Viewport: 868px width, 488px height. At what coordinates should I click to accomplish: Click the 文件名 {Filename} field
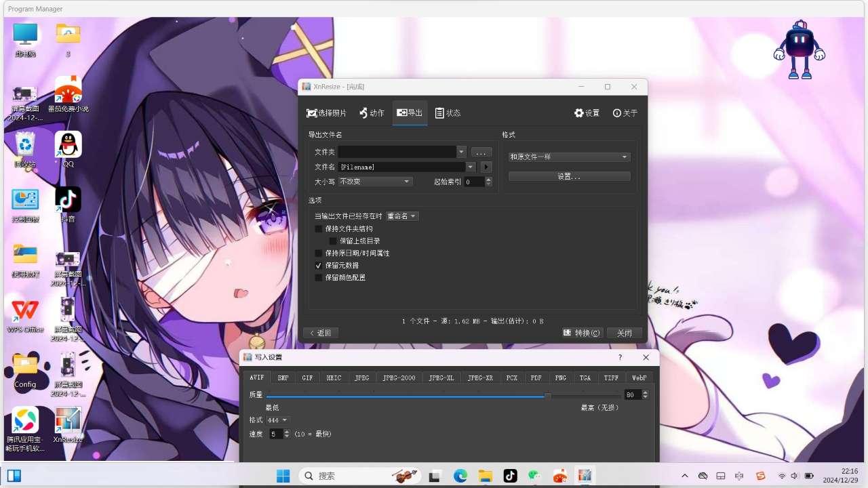402,167
